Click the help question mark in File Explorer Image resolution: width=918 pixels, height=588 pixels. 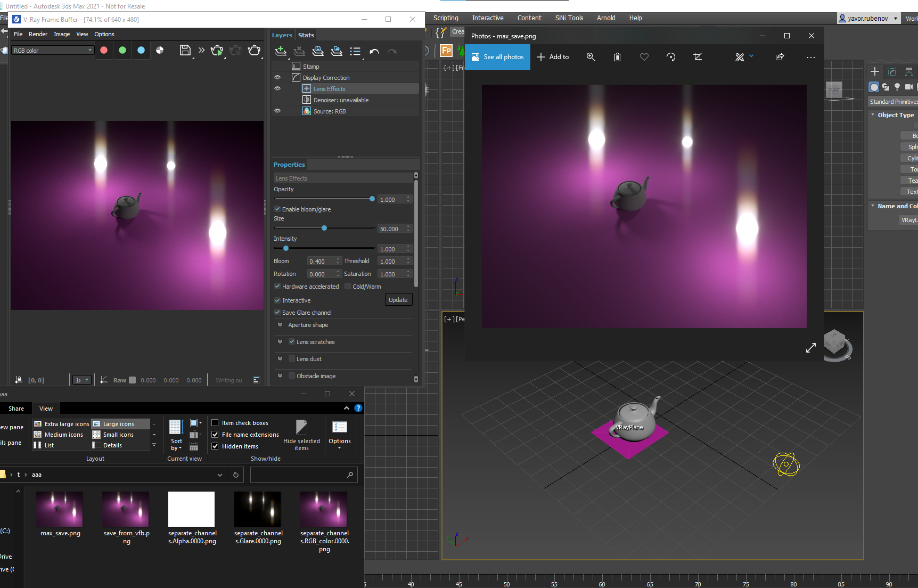[358, 408]
